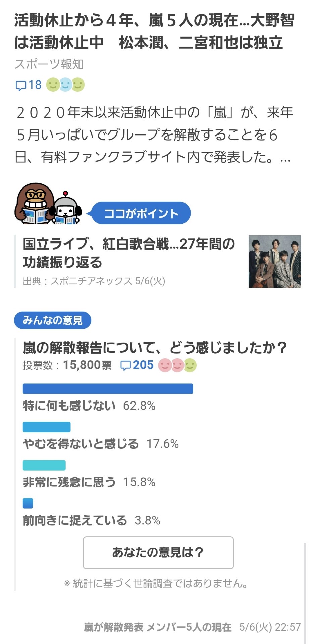Click the 62.8% dark blue result bar
Screen dimensions: 315x644
[x=108, y=388]
